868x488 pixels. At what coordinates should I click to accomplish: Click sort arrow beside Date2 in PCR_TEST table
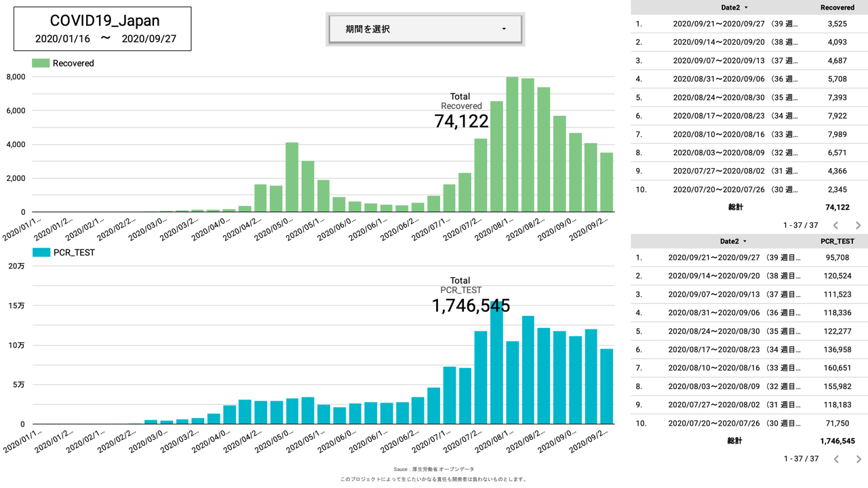(x=745, y=241)
